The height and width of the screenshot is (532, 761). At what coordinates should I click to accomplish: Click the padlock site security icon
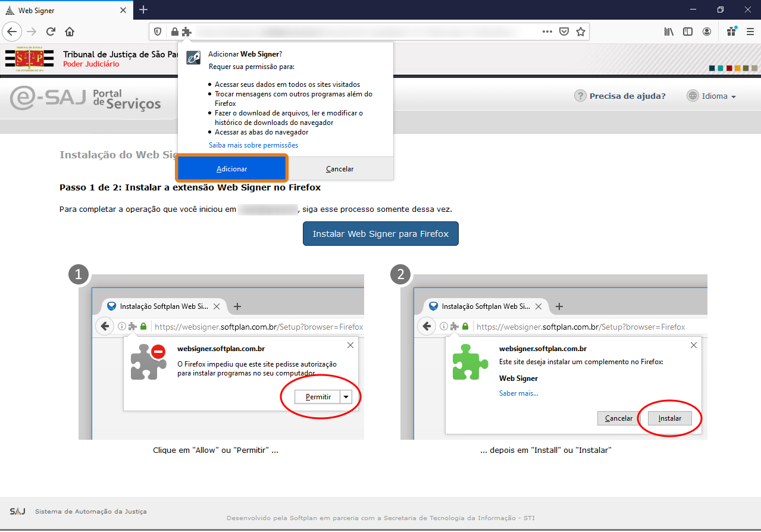[174, 32]
